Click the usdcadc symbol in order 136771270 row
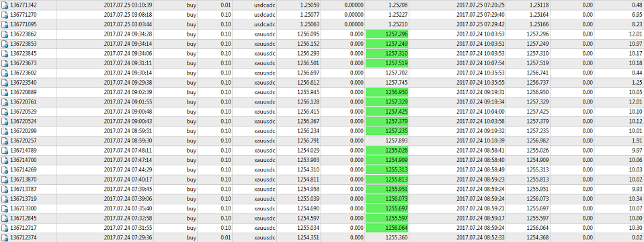This screenshot has width=644, height=242. pos(264,15)
